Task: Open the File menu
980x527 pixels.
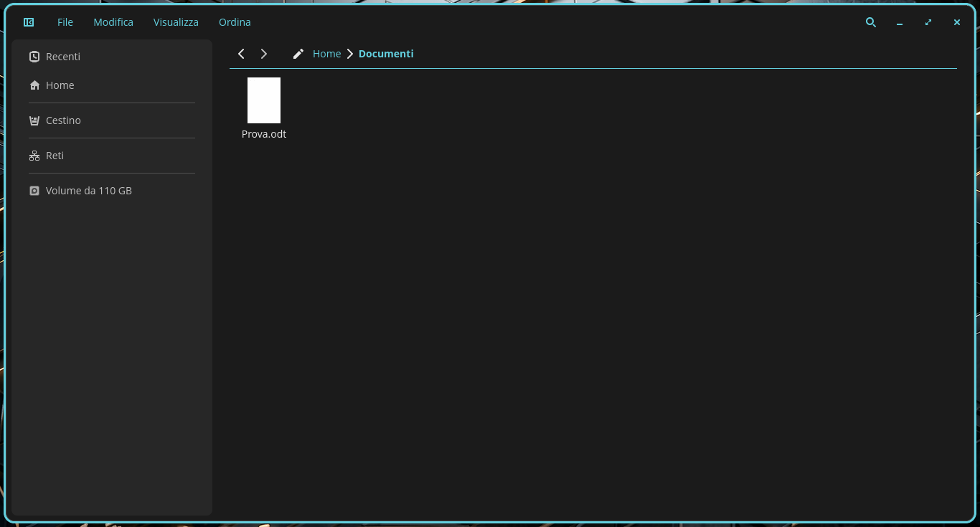Action: click(x=65, y=22)
